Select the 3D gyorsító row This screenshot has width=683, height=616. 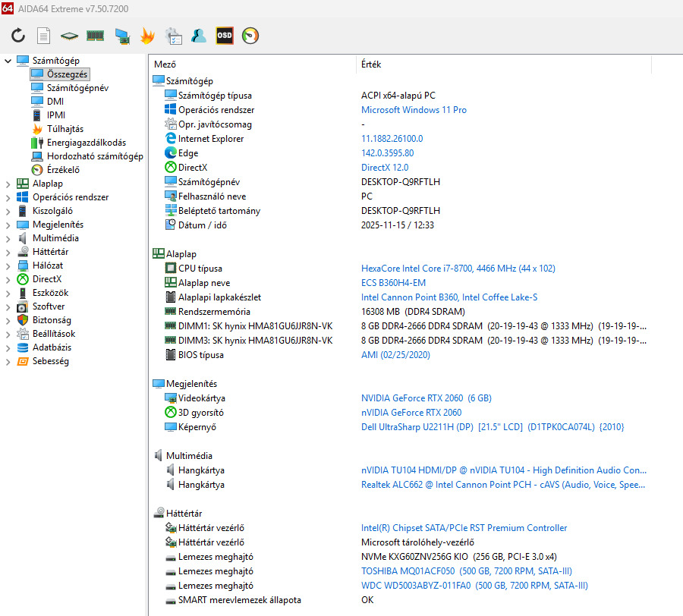(401, 412)
